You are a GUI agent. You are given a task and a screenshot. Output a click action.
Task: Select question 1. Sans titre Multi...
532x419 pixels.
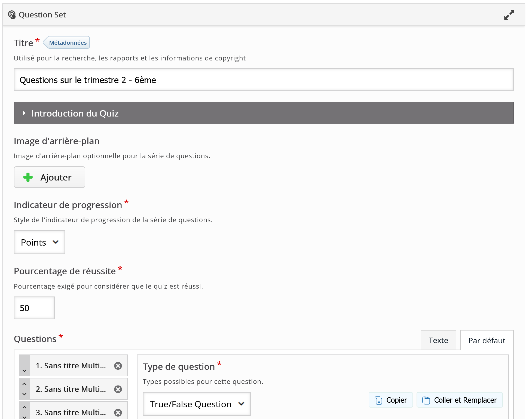(71, 366)
